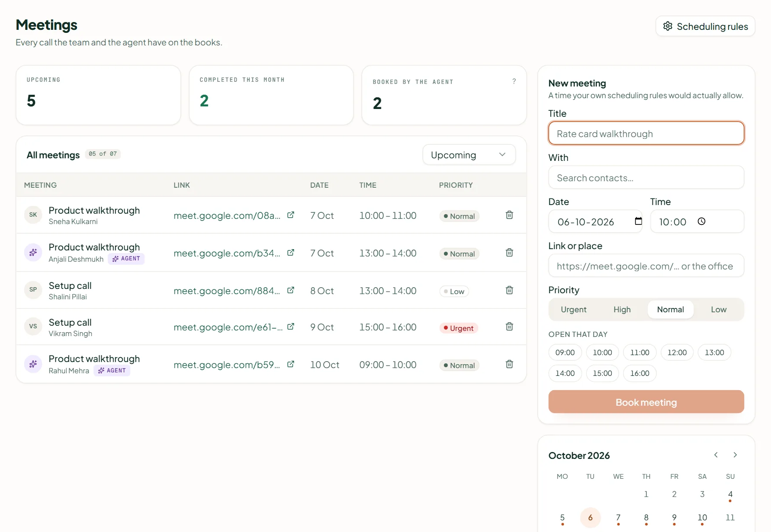Select the 14:00 time slot chip
This screenshot has height=532, width=771.
point(565,373)
